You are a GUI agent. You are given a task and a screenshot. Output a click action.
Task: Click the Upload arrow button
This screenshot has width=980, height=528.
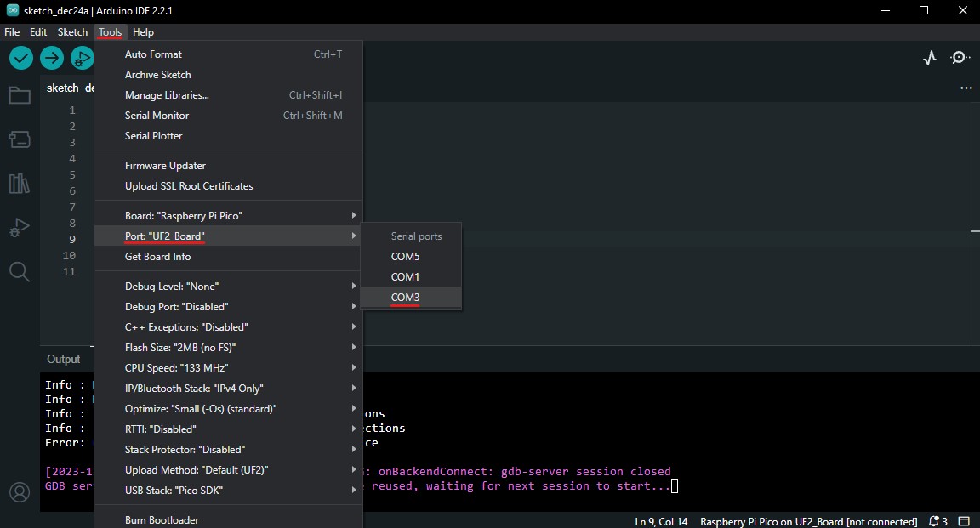[x=52, y=58]
